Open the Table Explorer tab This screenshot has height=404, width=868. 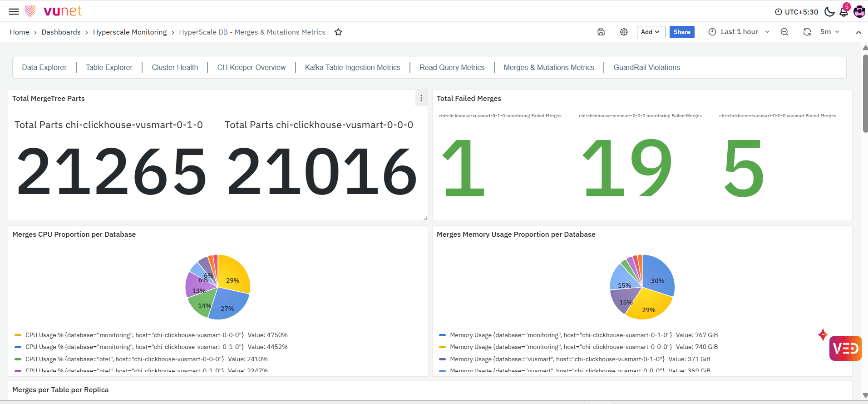[x=109, y=67]
